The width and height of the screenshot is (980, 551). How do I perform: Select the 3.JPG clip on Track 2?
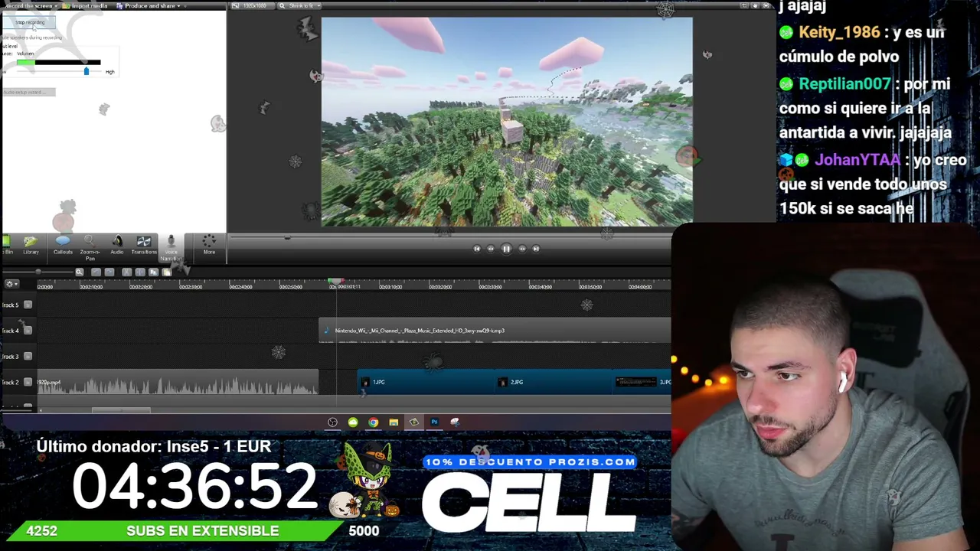pyautogui.click(x=642, y=382)
